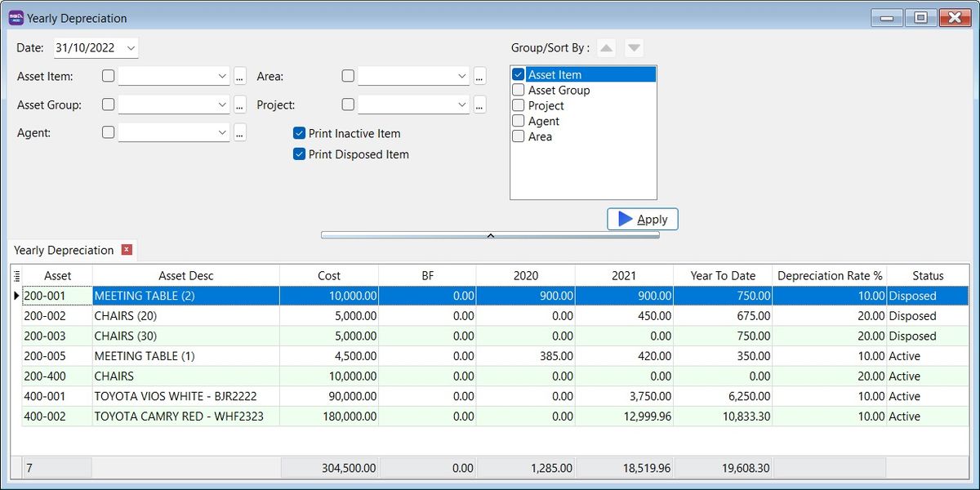This screenshot has height=490, width=980.
Task: Uncheck Print Disposed Item checkbox
Action: point(299,154)
